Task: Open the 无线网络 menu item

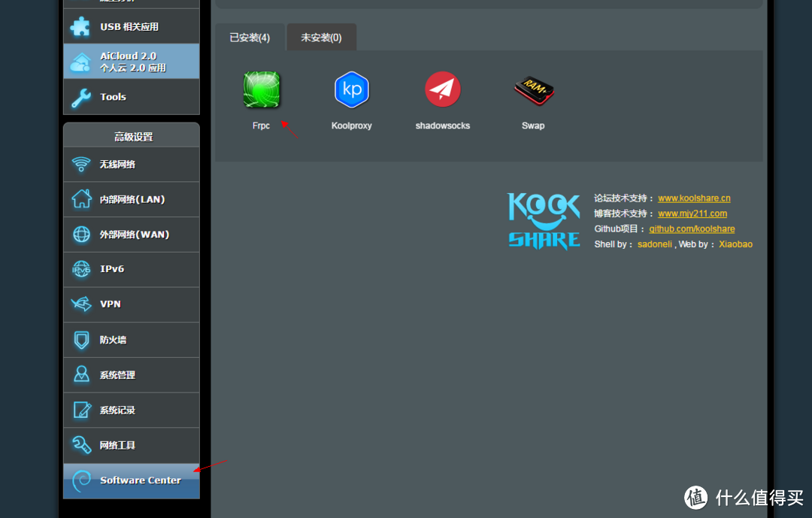Action: (x=132, y=164)
